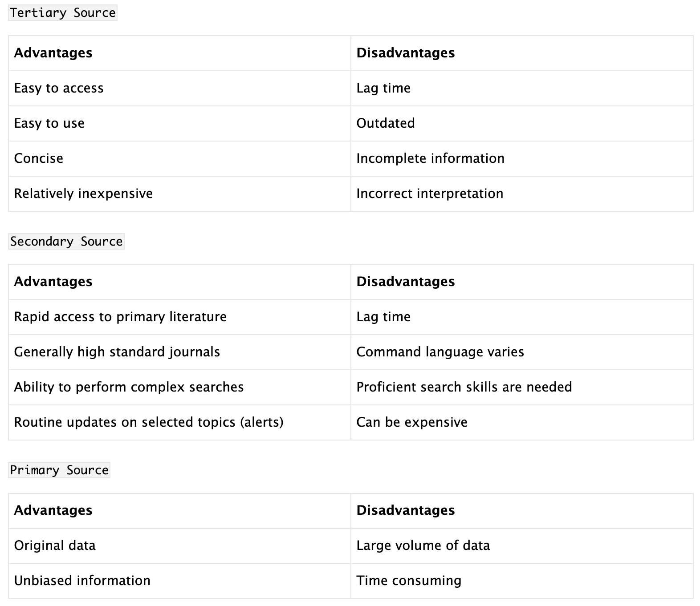Click the "Incomplete information" cell

[x=431, y=158]
